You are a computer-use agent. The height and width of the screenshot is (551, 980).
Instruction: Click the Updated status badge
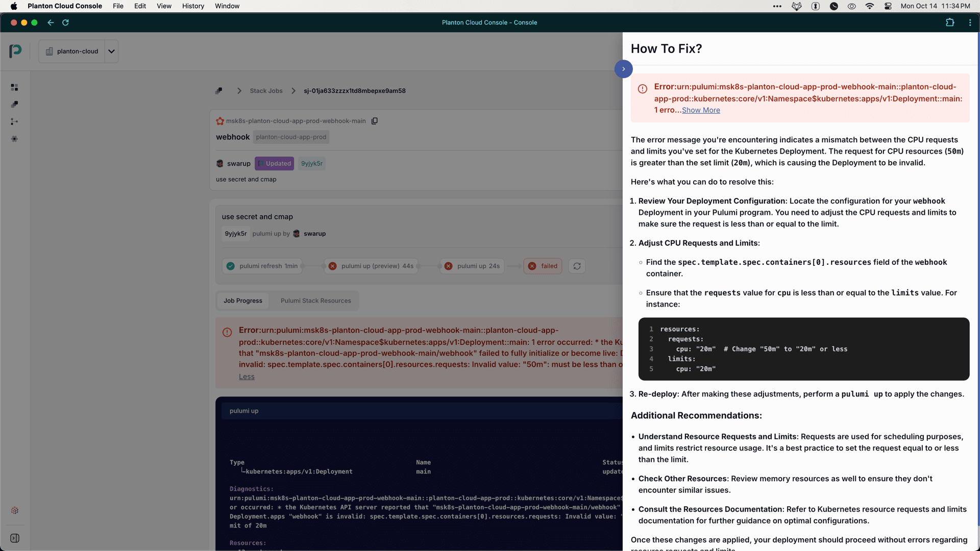[x=274, y=164]
